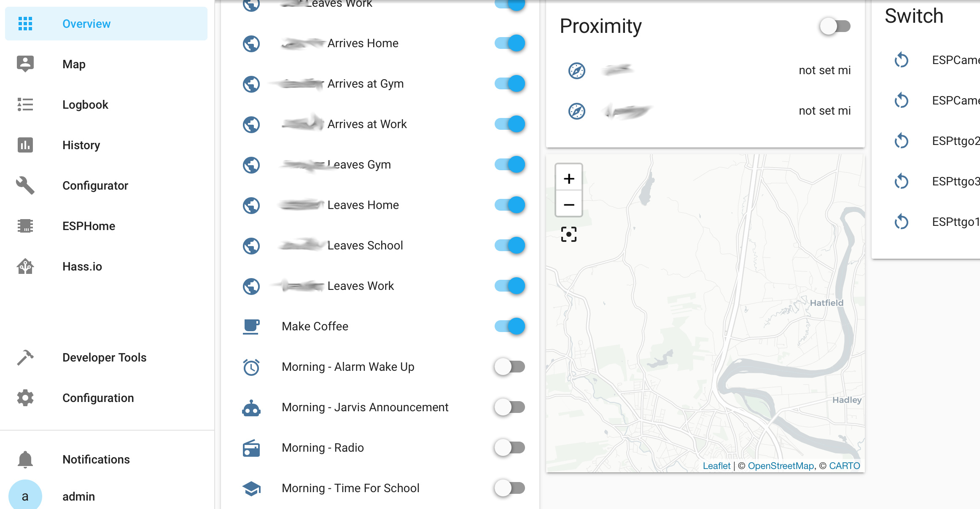Open the Configurator wrench icon
The height and width of the screenshot is (509, 980).
26,185
